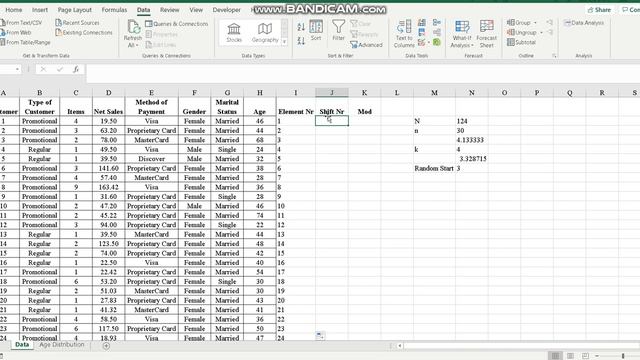The image size is (640, 360).
Task: Click zoom out minus button
Action: tap(597, 356)
